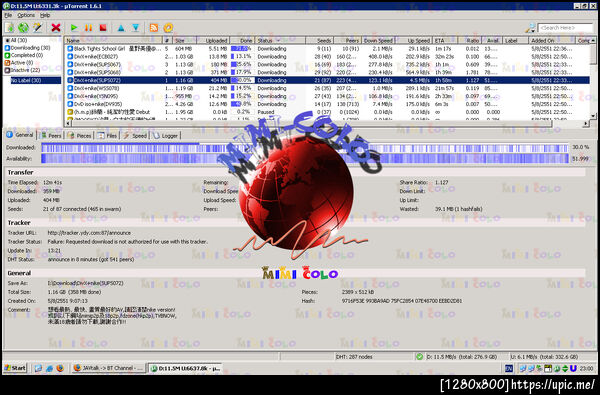Click the download speed status bar entry
This screenshot has height=395, width=600.
click(x=462, y=357)
